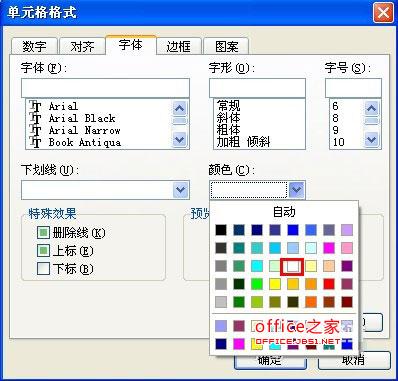The height and width of the screenshot is (381, 398).
Task: Switch to the 对齐 tab
Action: [x=82, y=46]
